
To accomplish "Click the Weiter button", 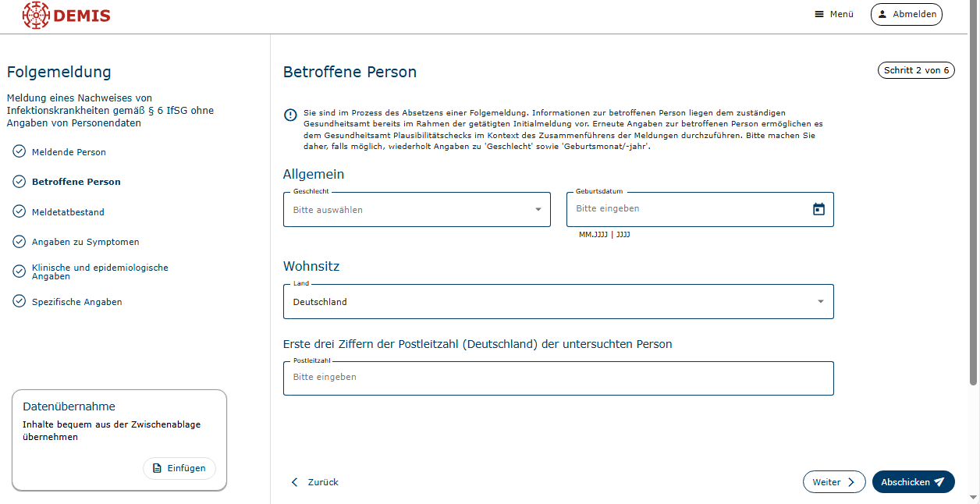I will pos(833,482).
